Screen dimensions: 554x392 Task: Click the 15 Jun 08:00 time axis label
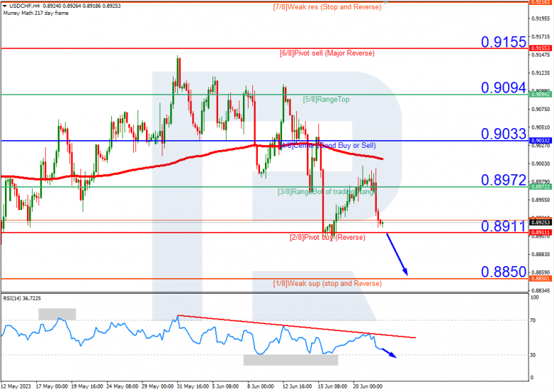[332, 386]
